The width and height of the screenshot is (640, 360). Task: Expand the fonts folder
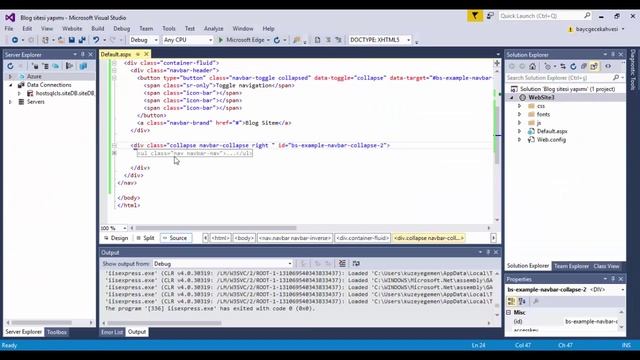pos(520,115)
